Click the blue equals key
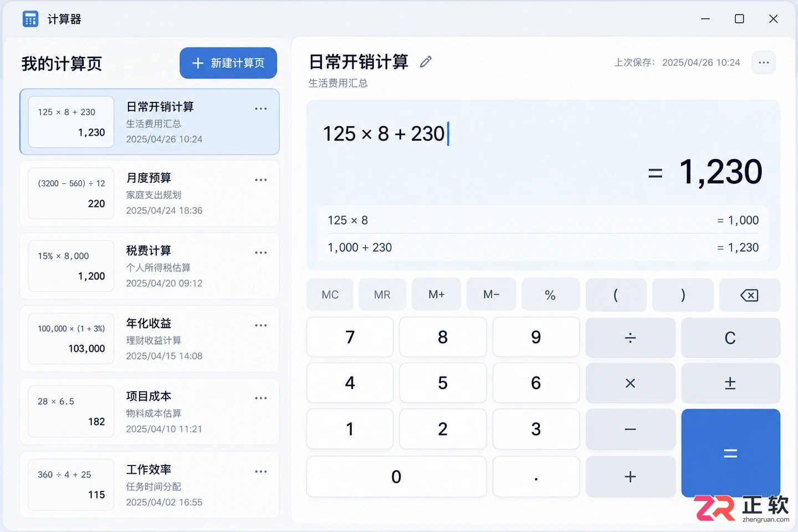This screenshot has height=532, width=798. click(730, 453)
